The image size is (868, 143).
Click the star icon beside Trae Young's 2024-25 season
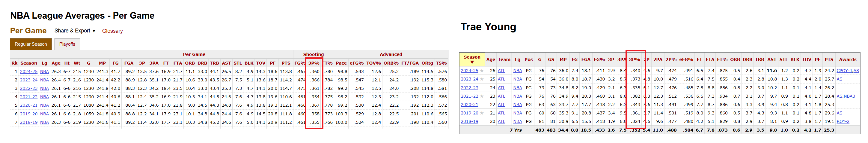point(482,71)
